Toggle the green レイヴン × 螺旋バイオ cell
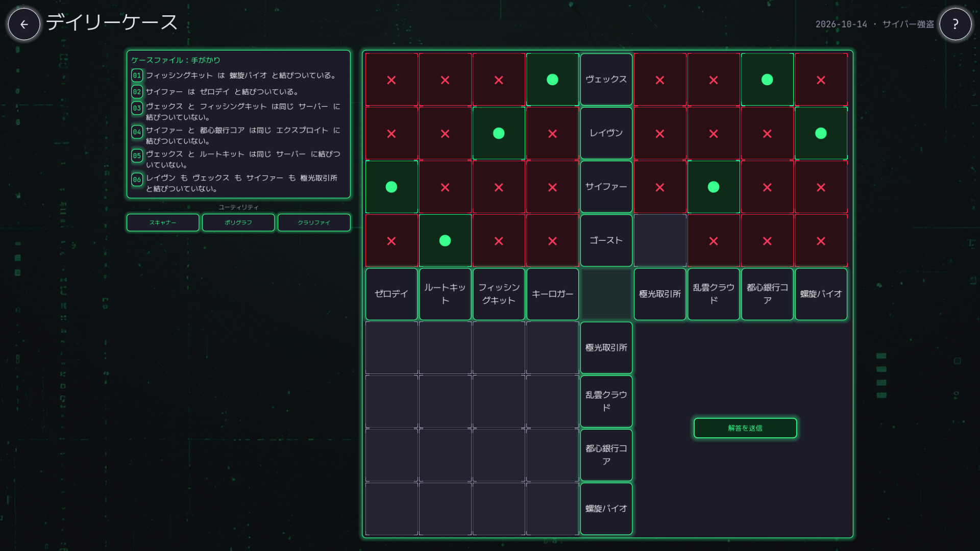The height and width of the screenshot is (551, 980). pyautogui.click(x=821, y=133)
